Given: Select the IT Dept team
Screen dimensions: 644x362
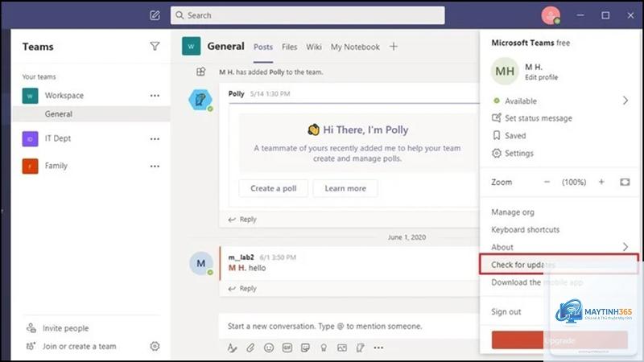Looking at the screenshot, I should click(57, 138).
